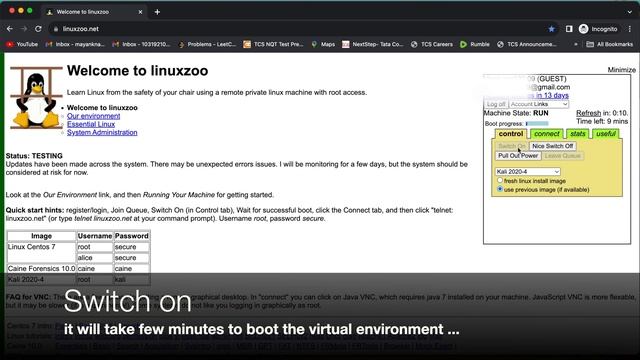Open the YouTube bookmark
Viewport: 640px width, 360px height.
point(22,44)
